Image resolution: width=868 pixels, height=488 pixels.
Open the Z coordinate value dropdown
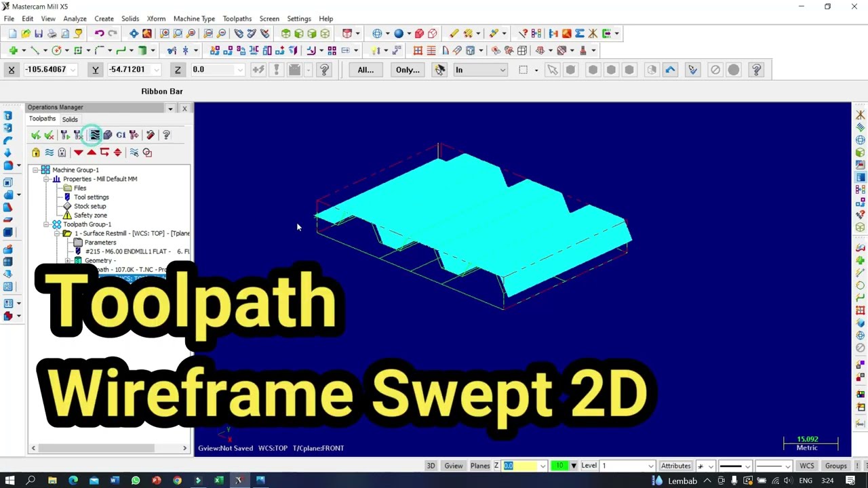point(239,69)
